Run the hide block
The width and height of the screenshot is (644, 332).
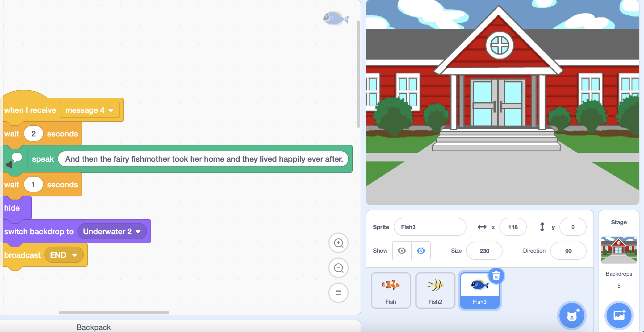12,208
